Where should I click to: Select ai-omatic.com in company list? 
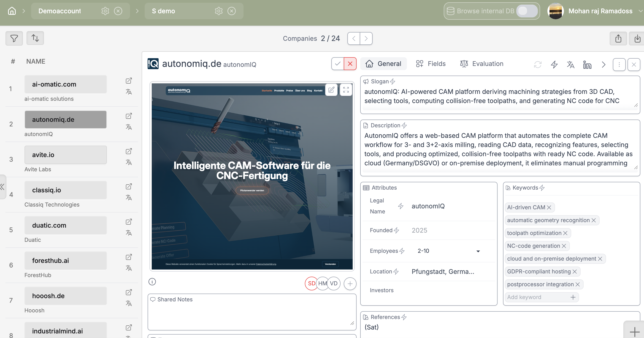tap(65, 84)
